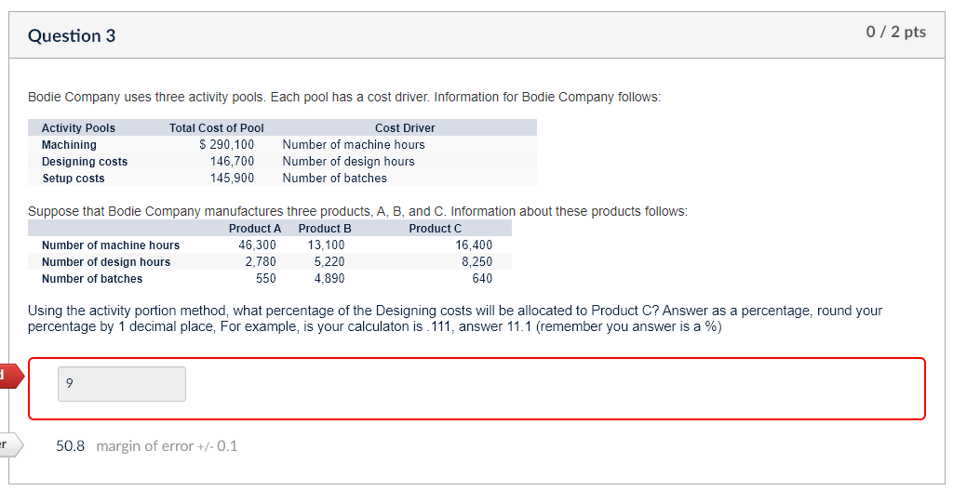Click Product B batches value 4,890
980x504 pixels.
[x=329, y=279]
